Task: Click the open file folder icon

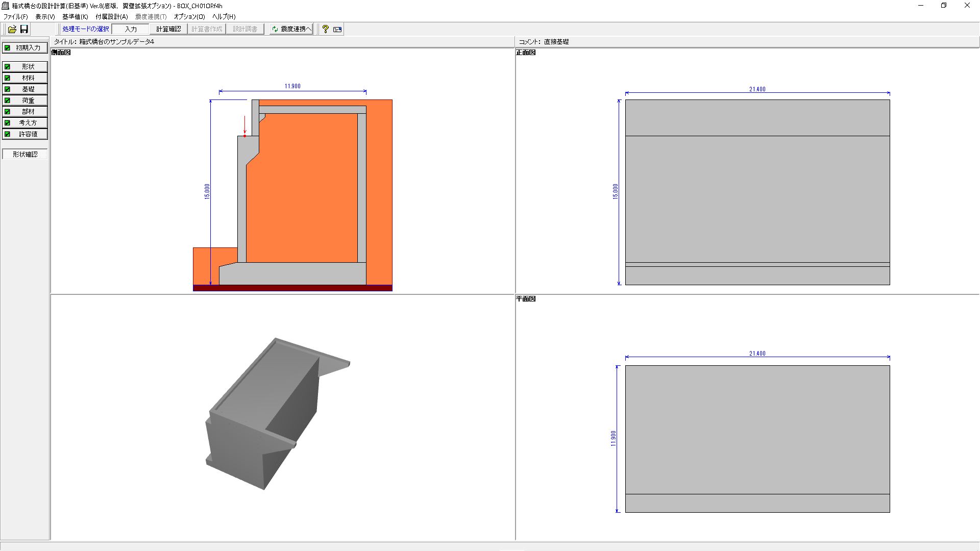Action: [x=12, y=29]
